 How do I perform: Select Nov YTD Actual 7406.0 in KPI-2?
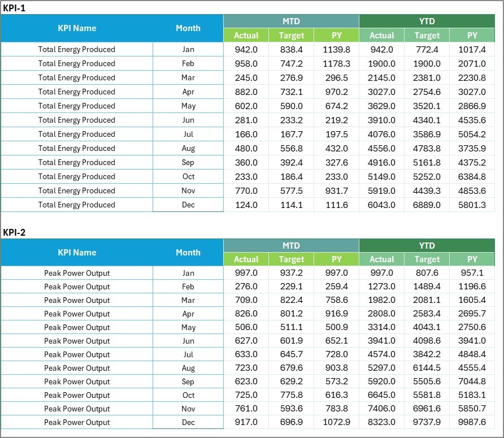pos(381,409)
